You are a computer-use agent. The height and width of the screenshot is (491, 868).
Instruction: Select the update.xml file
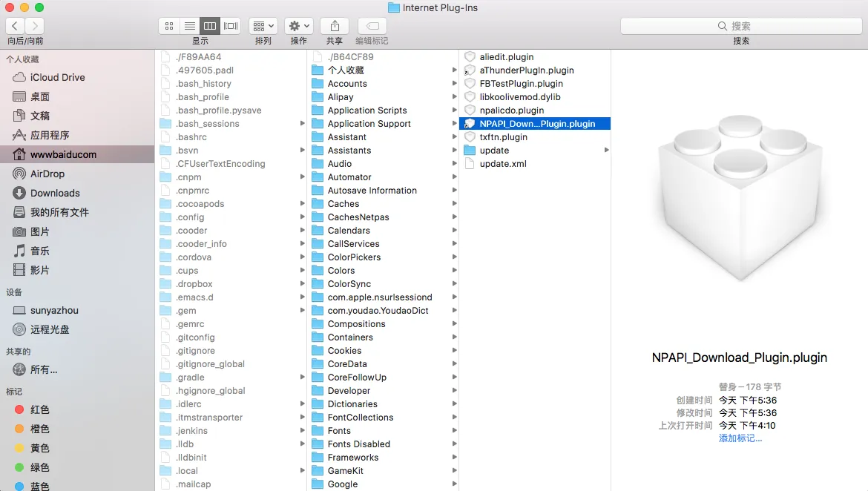pos(503,164)
